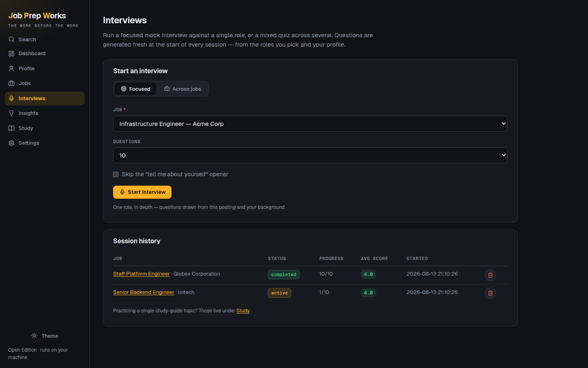Click the completed status badge

[284, 274]
